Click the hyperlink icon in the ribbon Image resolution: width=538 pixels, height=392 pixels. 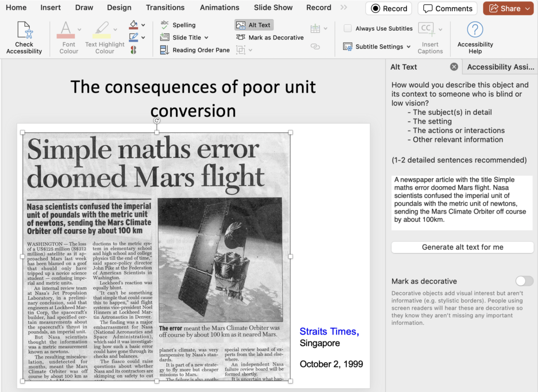315,47
